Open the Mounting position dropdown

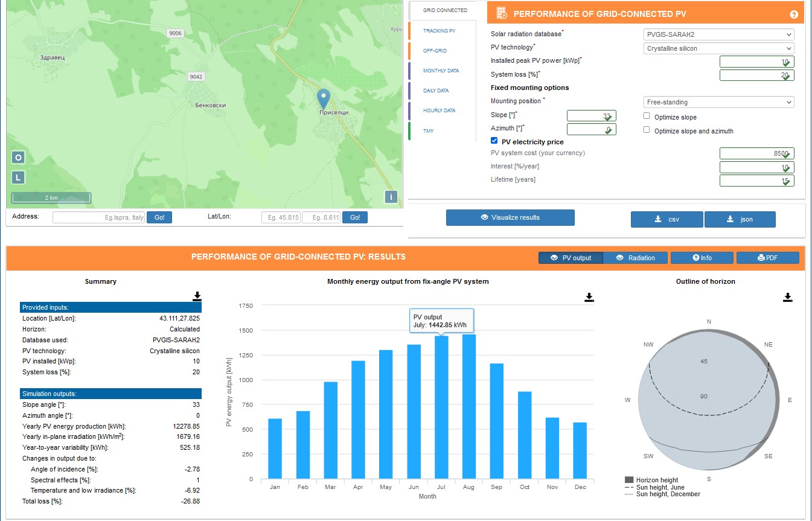(x=718, y=102)
